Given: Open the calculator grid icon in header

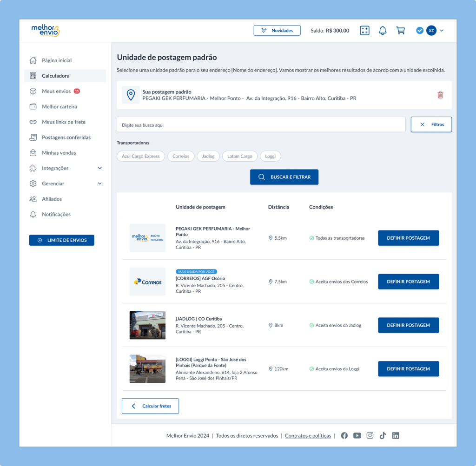Looking at the screenshot, I should (x=364, y=30).
